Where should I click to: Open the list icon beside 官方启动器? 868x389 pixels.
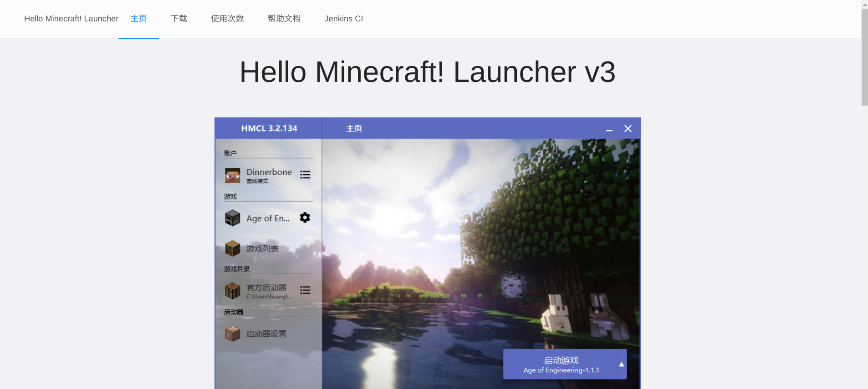305,290
